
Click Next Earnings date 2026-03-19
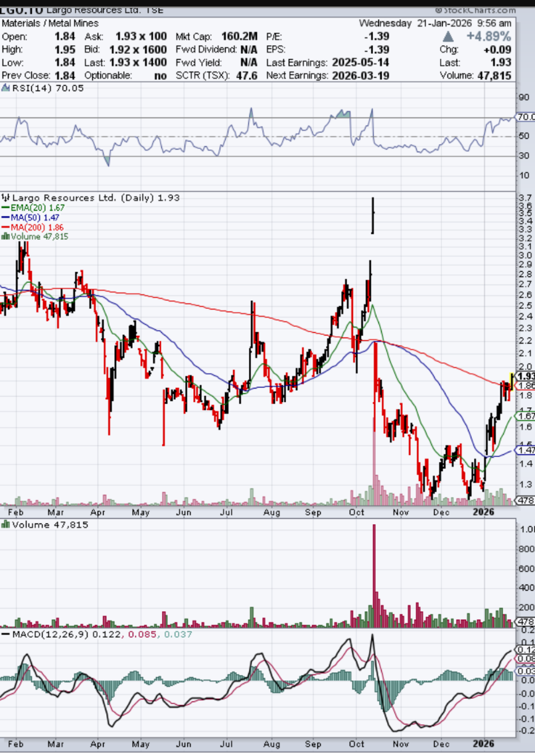coord(360,76)
